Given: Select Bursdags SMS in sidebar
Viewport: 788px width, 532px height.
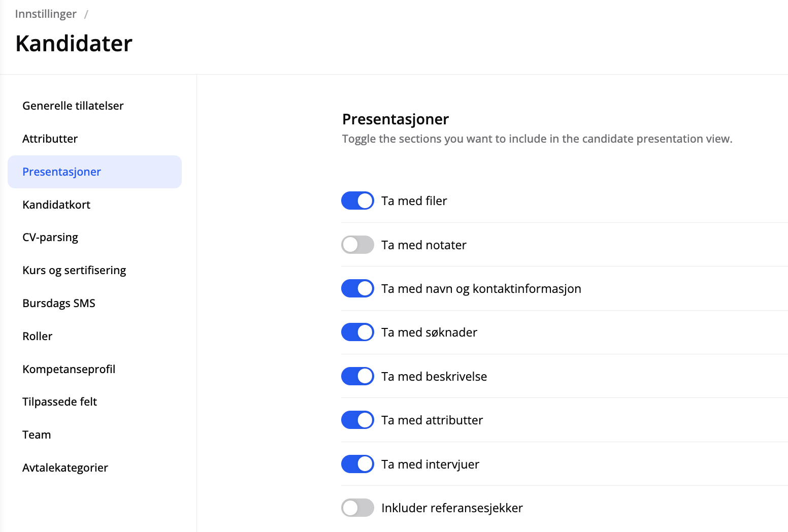Looking at the screenshot, I should click(59, 303).
